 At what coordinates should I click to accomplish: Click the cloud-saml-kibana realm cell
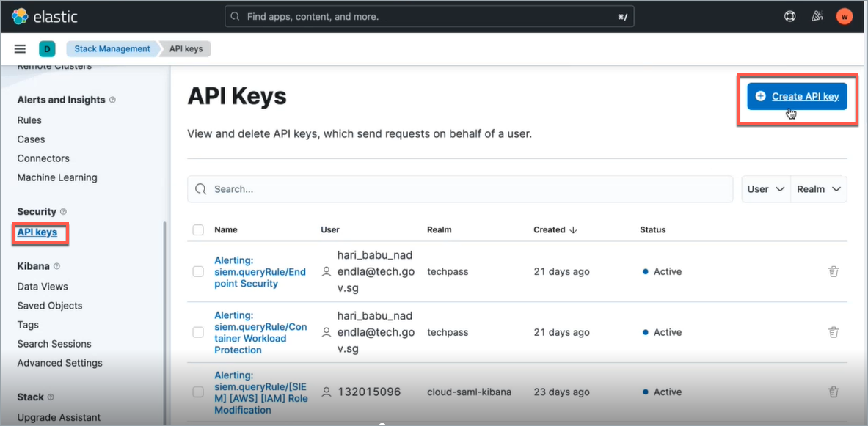click(469, 392)
